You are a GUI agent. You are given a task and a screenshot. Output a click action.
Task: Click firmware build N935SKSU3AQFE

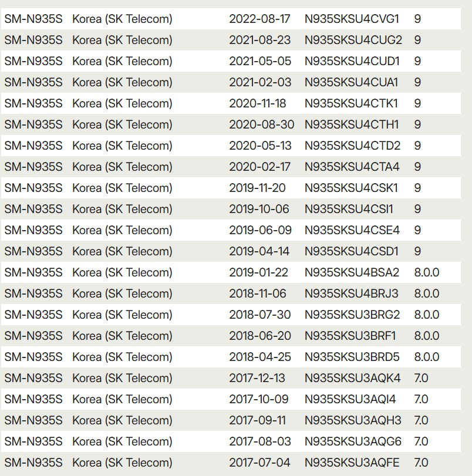(352, 463)
